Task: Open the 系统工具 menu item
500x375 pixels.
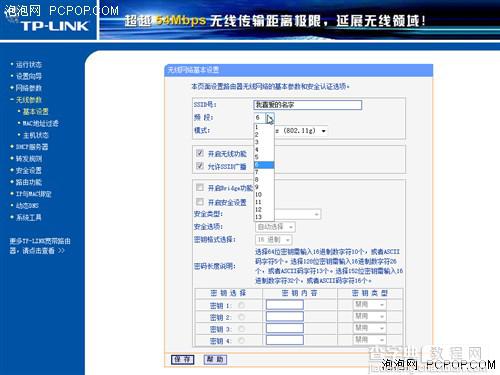Action: 29,217
